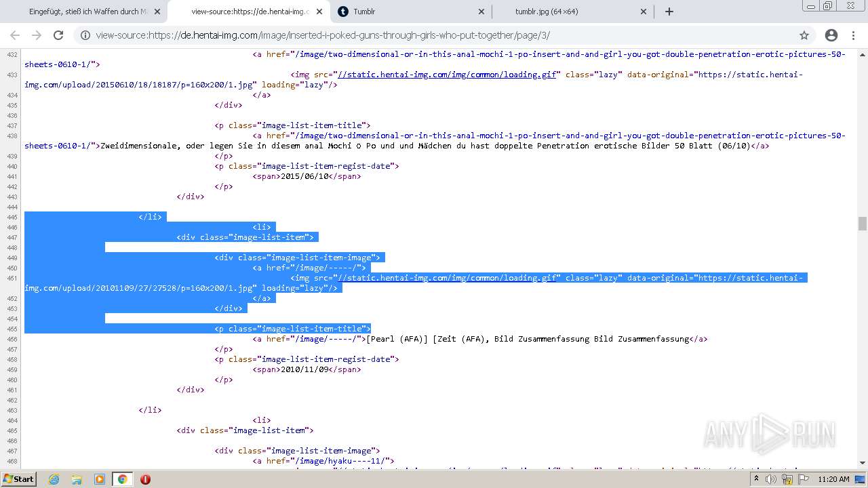Close the tumblr.jpg tab
Screen dimensions: 868x488
[644, 12]
